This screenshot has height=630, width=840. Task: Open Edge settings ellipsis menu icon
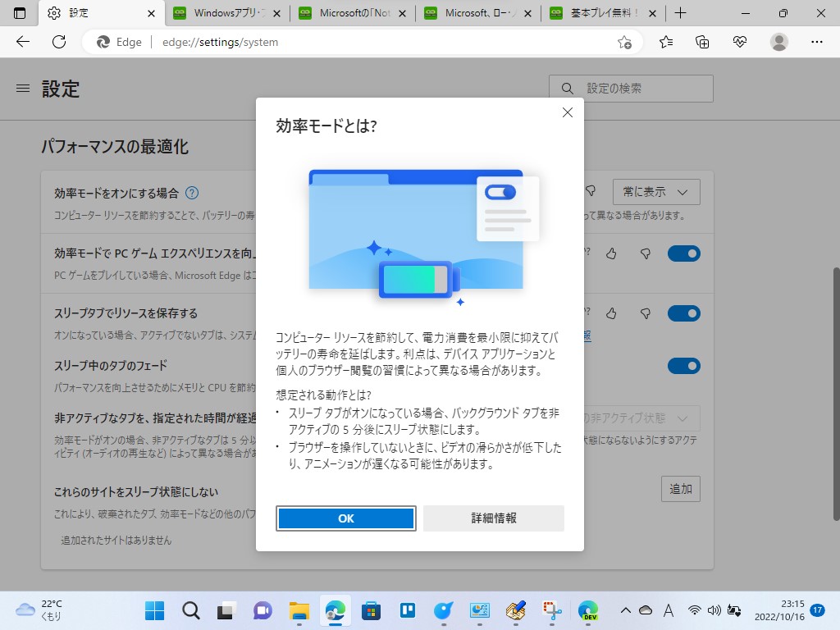(x=816, y=42)
